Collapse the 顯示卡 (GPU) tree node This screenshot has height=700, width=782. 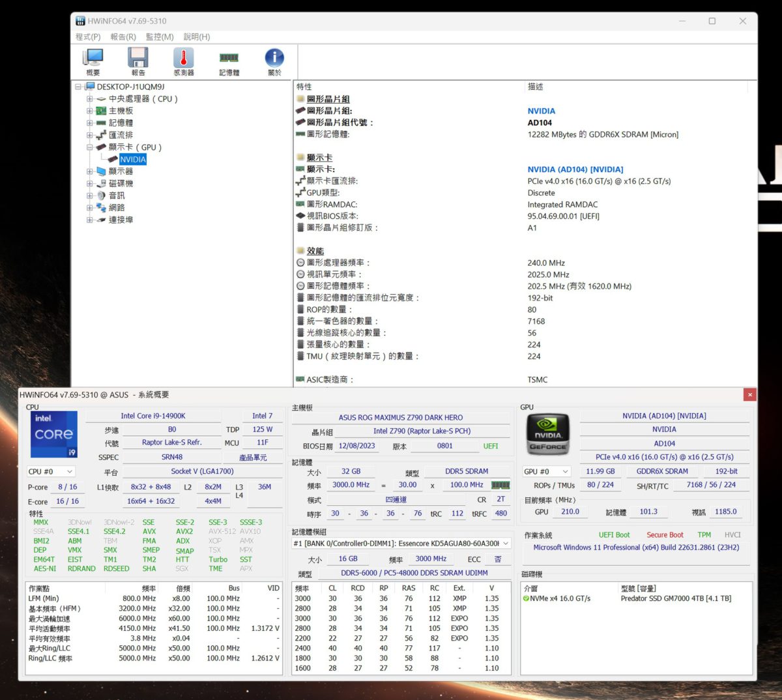pos(90,147)
